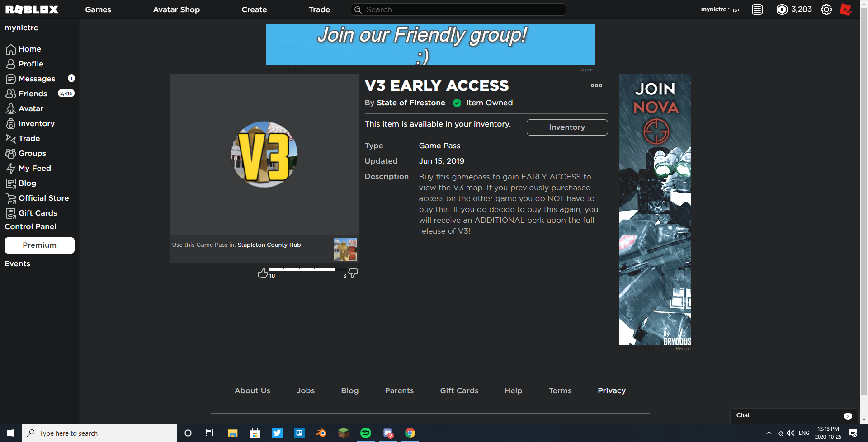The width and height of the screenshot is (868, 442).
Task: Show hidden system tray icons
Action: click(769, 433)
